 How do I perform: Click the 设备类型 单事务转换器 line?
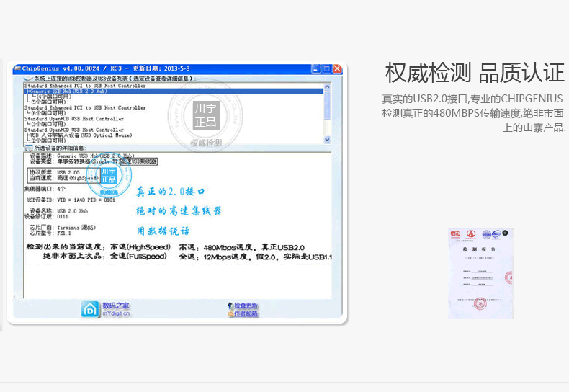(x=94, y=161)
